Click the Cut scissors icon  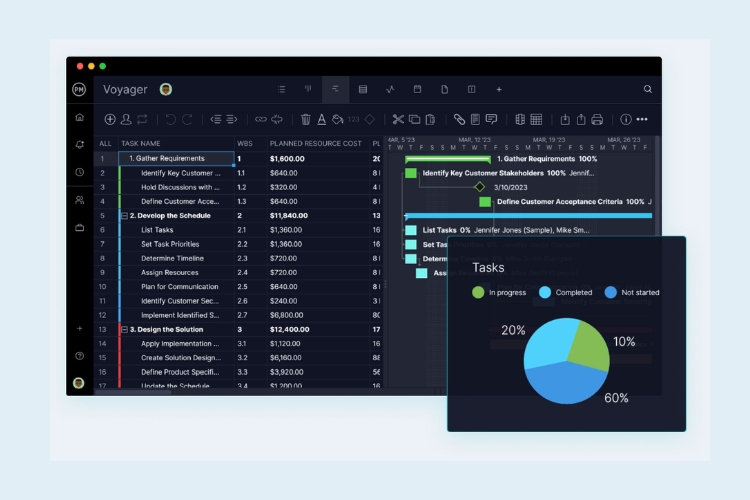point(398,119)
